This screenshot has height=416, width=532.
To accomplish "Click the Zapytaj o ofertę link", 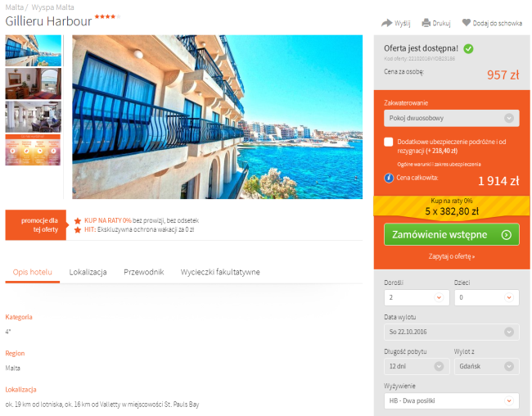I will [x=452, y=256].
